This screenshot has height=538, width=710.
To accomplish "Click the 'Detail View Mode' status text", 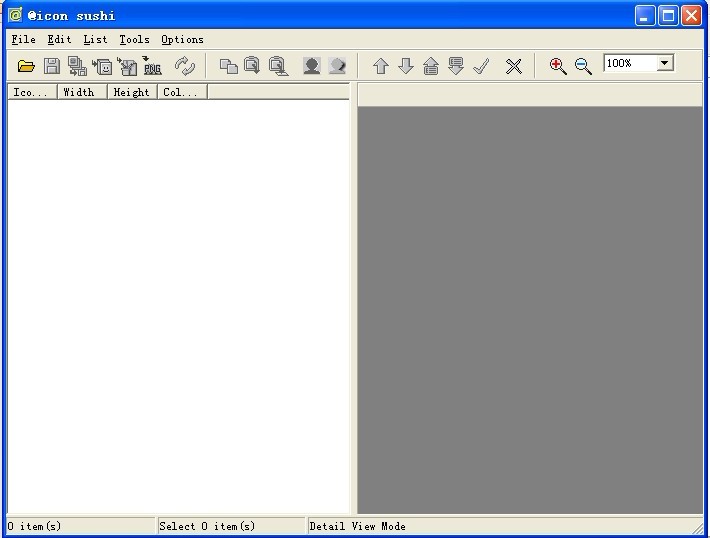I will pos(357,526).
